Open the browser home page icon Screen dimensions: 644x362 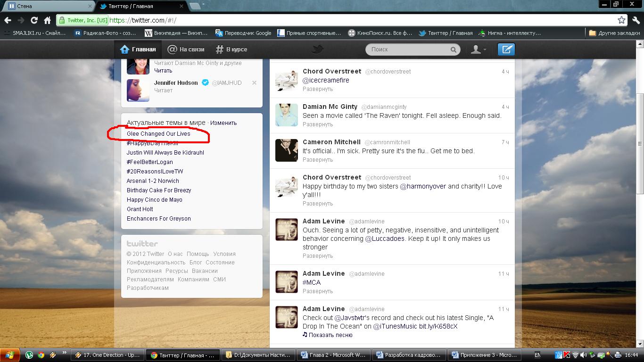[47, 20]
